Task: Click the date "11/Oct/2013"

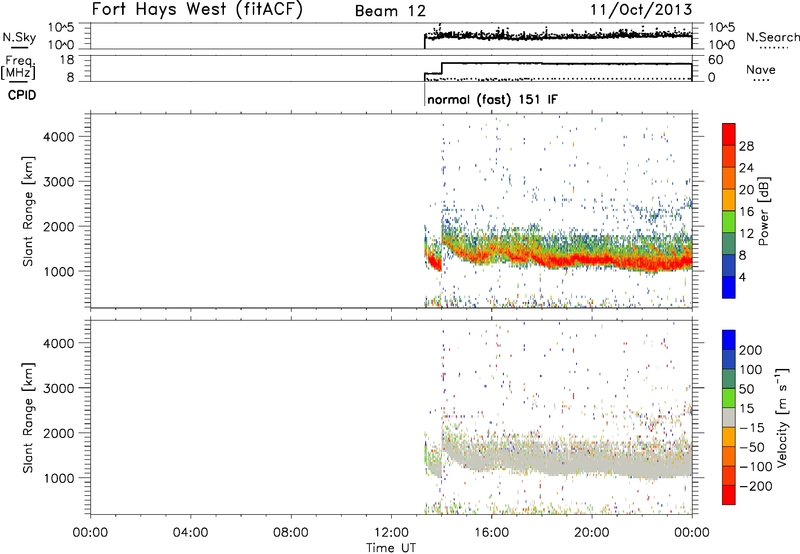Action: point(641,10)
